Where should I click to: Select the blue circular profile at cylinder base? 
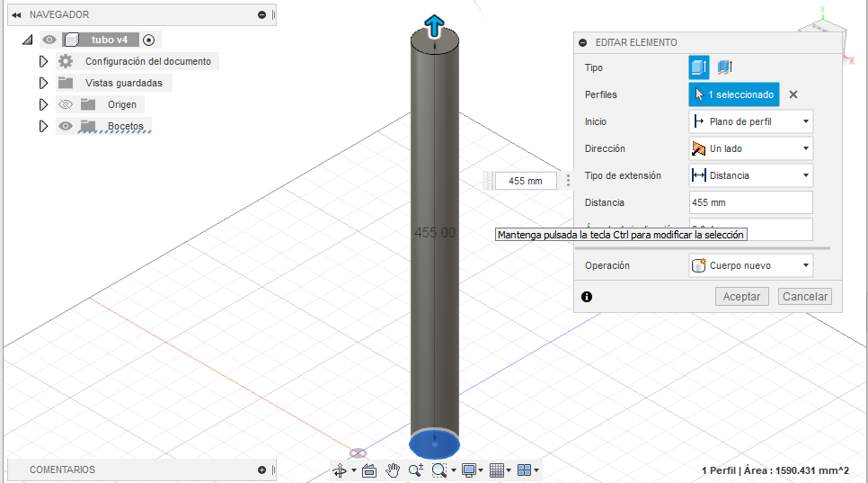(435, 443)
